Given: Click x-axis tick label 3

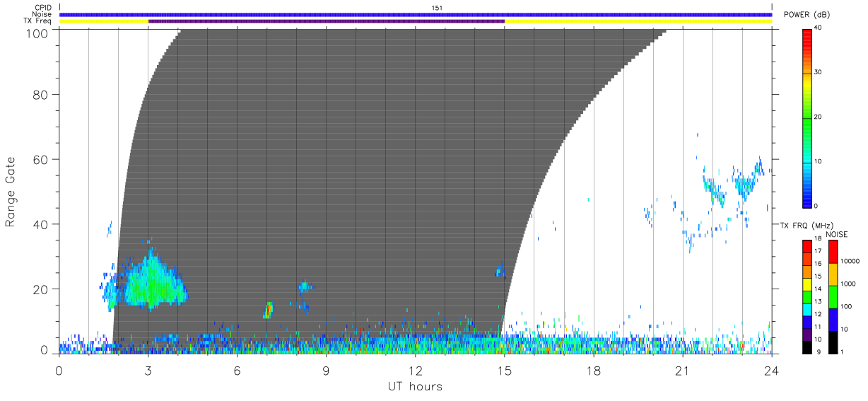Looking at the screenshot, I should [x=148, y=371].
